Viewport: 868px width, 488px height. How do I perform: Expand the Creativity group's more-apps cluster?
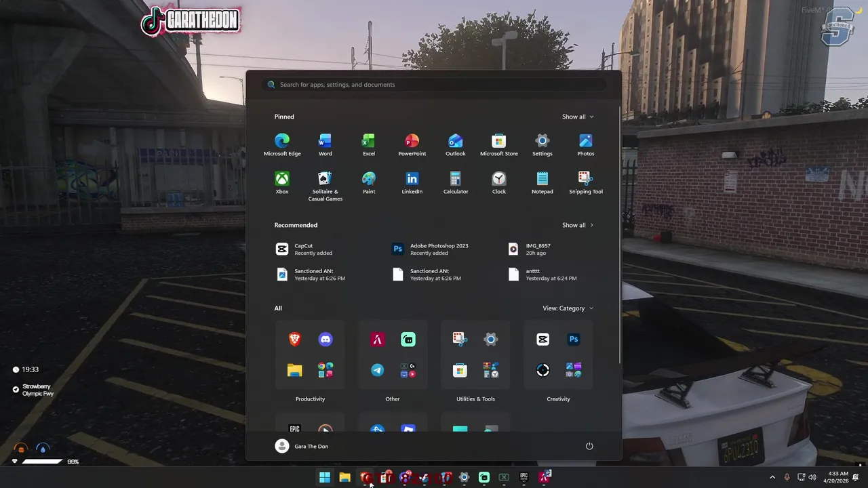pos(574,370)
